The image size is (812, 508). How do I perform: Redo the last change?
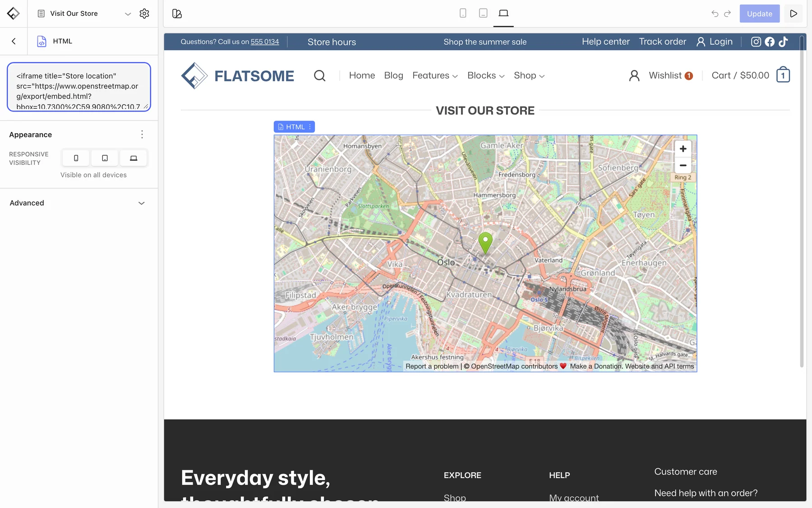(727, 14)
